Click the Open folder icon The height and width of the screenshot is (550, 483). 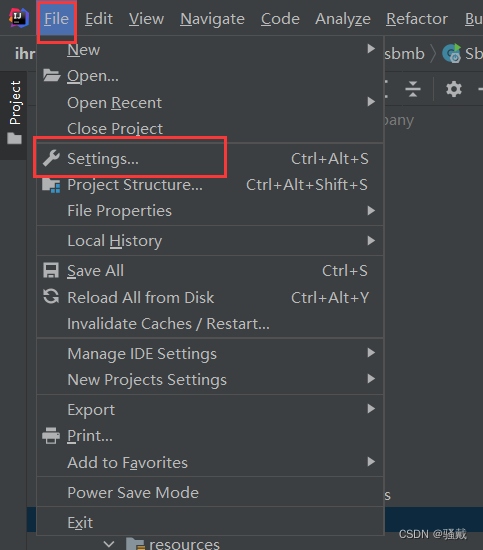(51, 75)
